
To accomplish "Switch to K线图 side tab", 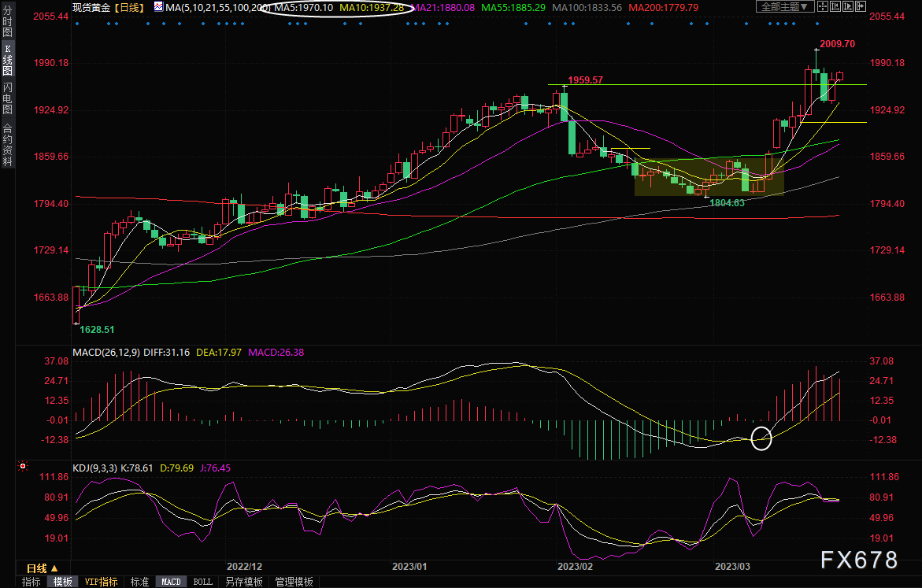I will [x=8, y=59].
